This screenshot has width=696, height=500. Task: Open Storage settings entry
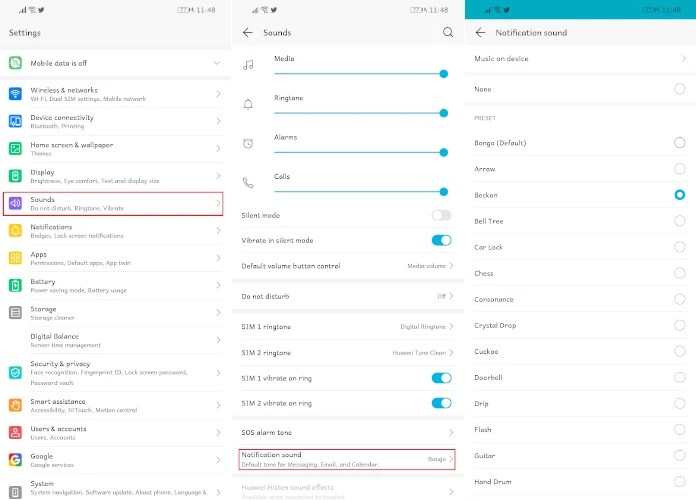115,313
